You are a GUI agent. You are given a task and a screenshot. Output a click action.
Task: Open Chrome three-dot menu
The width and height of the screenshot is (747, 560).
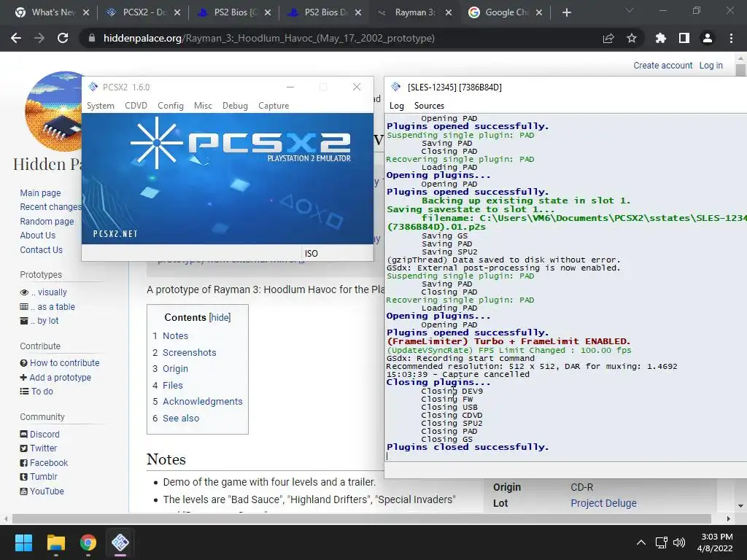pos(731,38)
